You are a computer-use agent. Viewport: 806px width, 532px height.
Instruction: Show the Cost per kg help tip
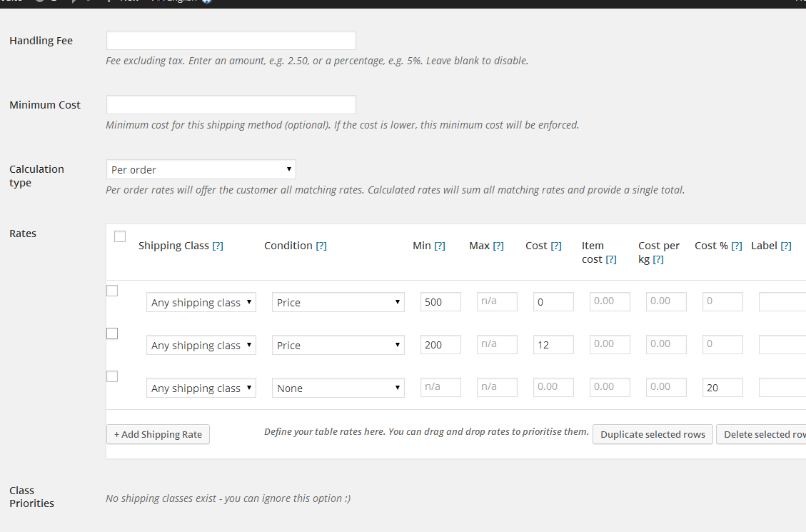(x=658, y=259)
